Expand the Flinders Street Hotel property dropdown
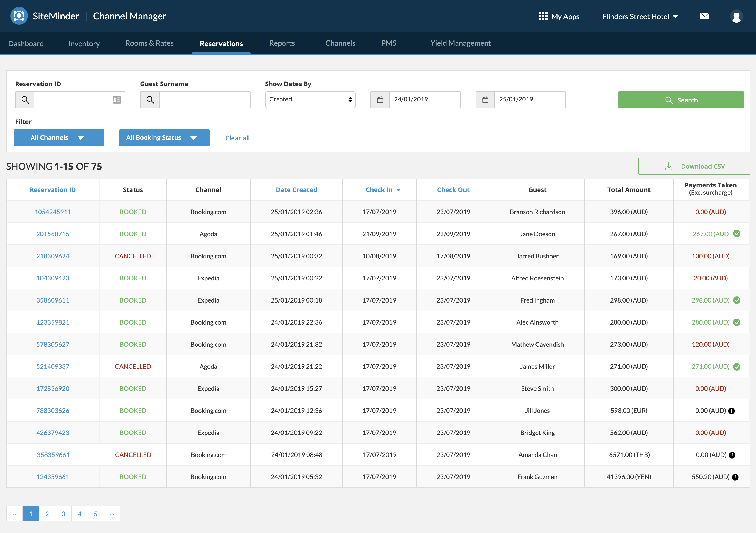The image size is (756, 533). 640,17
